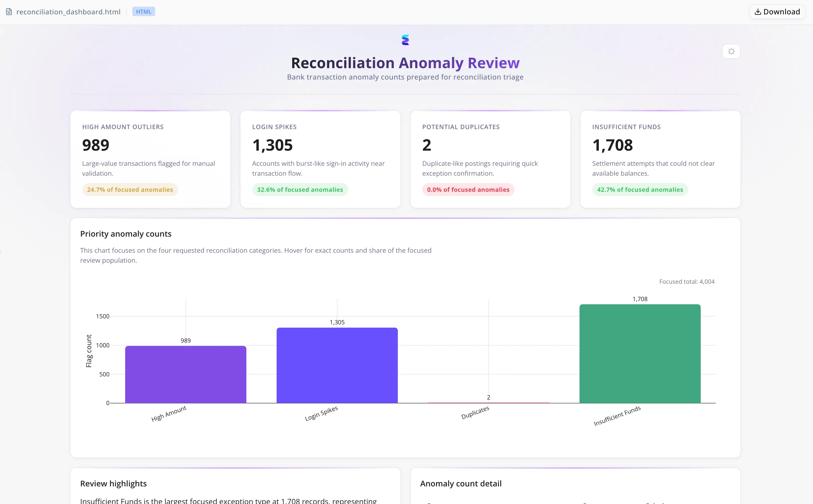813x504 pixels.
Task: Click the High Amount Outliers card label
Action: click(123, 127)
